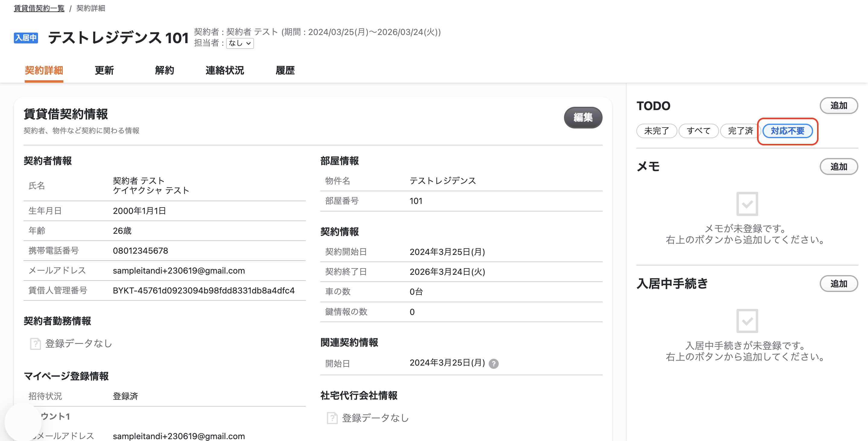
Task: Click the document icon in 契約者勤務情報
Action: point(35,344)
